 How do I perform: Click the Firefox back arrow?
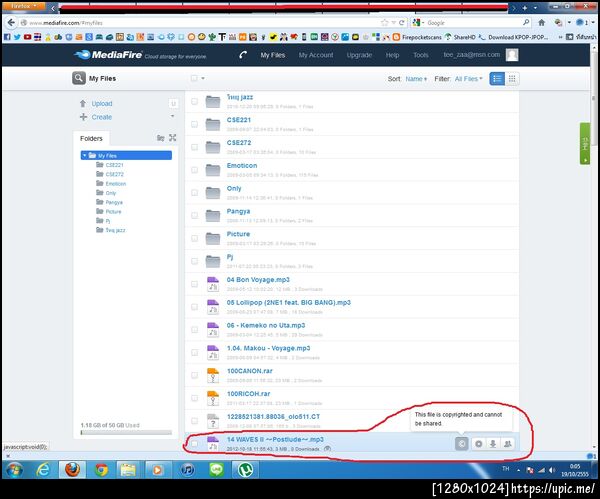11,23
